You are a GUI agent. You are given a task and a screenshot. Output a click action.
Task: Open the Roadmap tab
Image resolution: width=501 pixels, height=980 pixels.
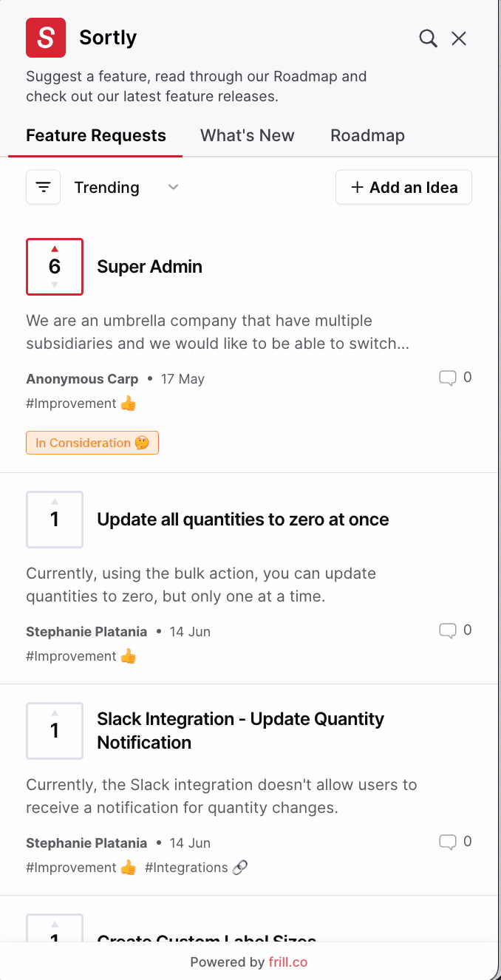pos(367,136)
